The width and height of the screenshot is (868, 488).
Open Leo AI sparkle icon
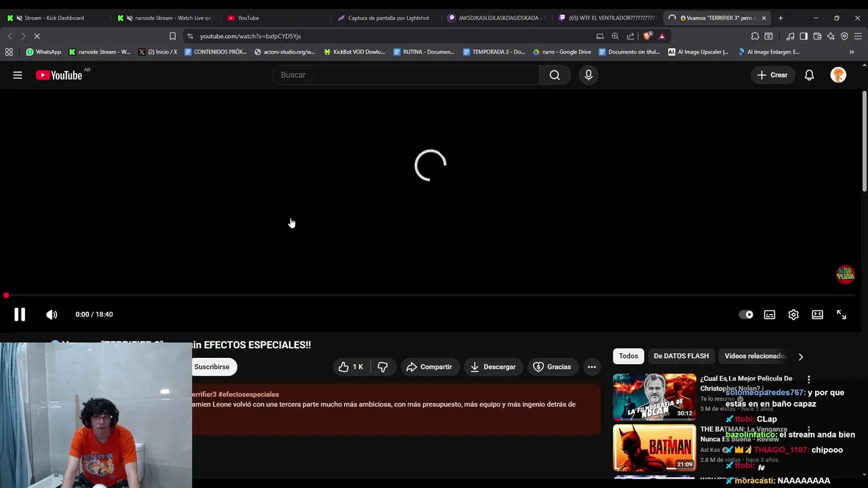831,36
